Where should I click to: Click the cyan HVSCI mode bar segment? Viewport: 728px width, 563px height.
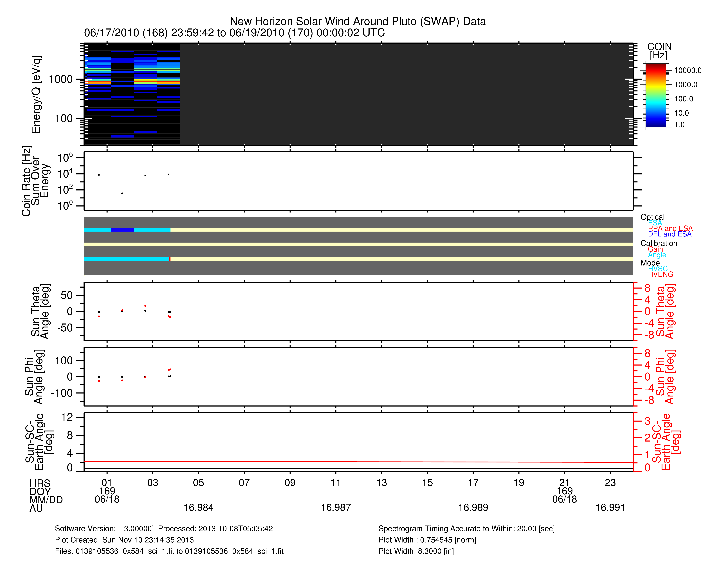[x=127, y=259]
